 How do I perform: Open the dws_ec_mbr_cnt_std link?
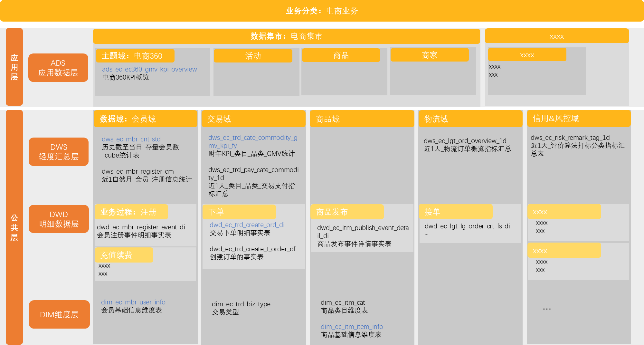131,139
